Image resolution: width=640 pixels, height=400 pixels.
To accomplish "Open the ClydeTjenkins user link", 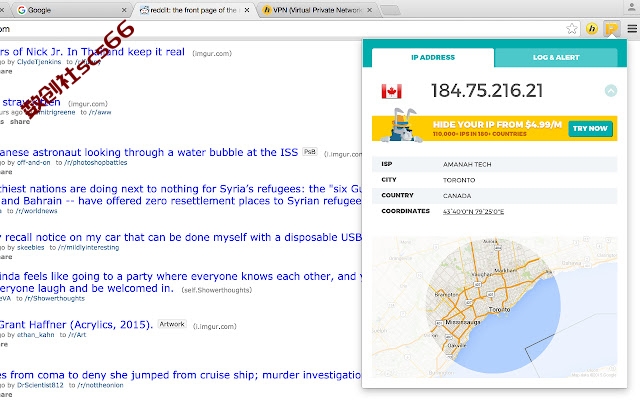I will (39, 62).
